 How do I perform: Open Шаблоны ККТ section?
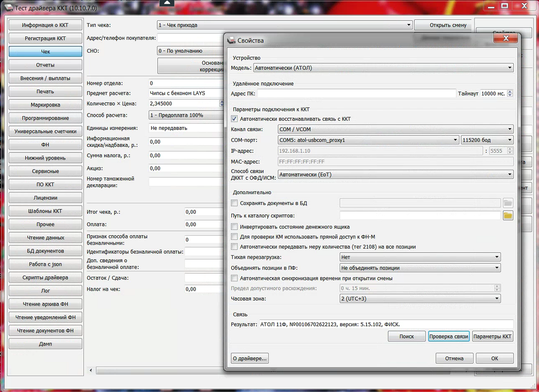[x=46, y=211]
